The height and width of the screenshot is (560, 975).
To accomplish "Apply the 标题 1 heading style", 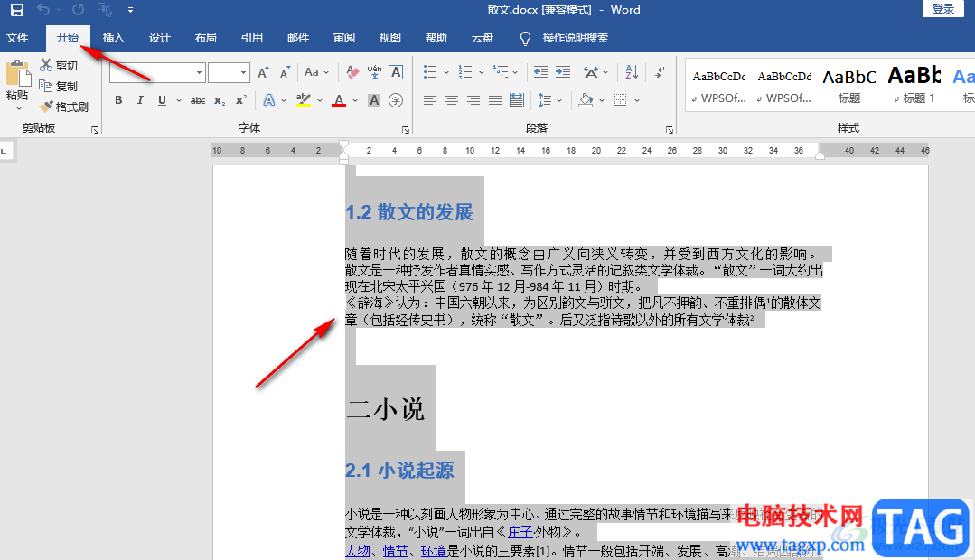I will pyautogui.click(x=914, y=86).
